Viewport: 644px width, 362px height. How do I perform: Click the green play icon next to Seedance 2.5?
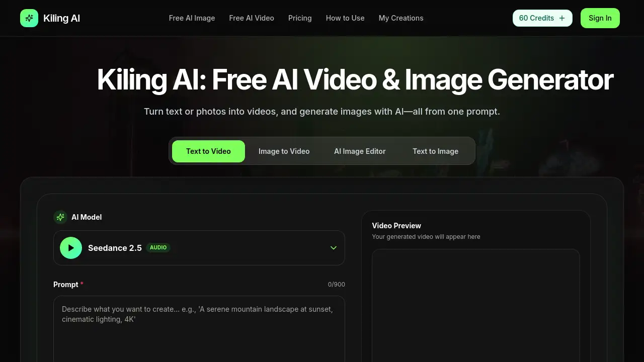(71, 248)
